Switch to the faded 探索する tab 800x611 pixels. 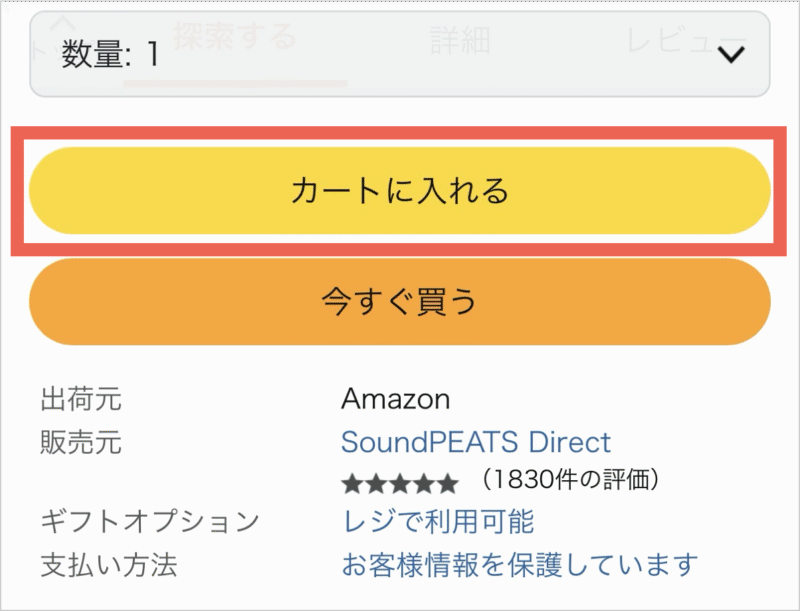coord(235,38)
